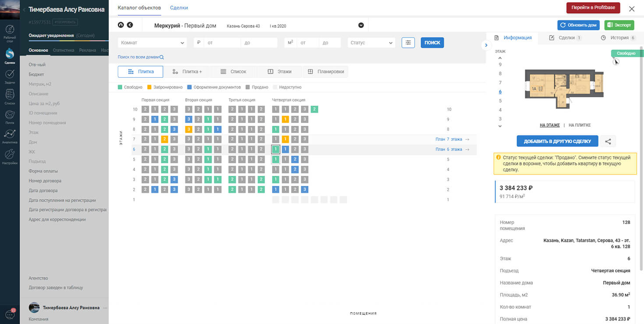This screenshot has width=644, height=324.
Task: Open the История tab in info panel
Action: pyautogui.click(x=618, y=38)
